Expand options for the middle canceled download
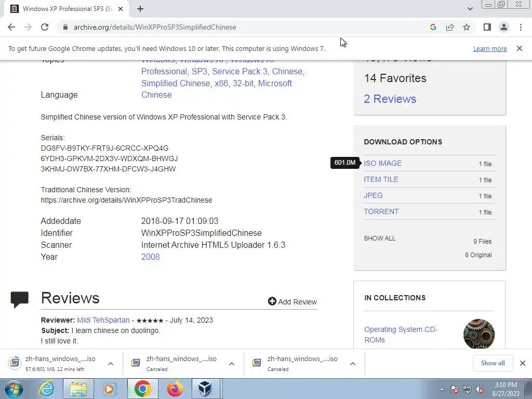532x399 pixels. 232,363
